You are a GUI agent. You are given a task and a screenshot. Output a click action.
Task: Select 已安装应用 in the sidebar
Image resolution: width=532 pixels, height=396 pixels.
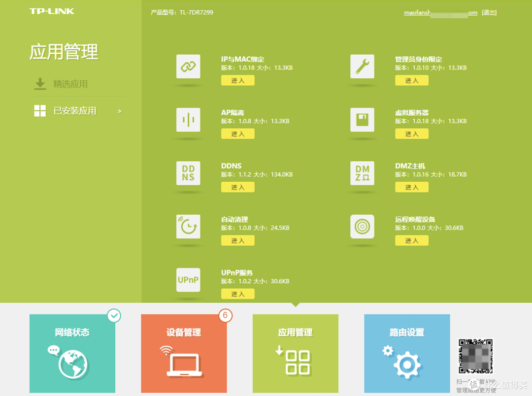(75, 111)
